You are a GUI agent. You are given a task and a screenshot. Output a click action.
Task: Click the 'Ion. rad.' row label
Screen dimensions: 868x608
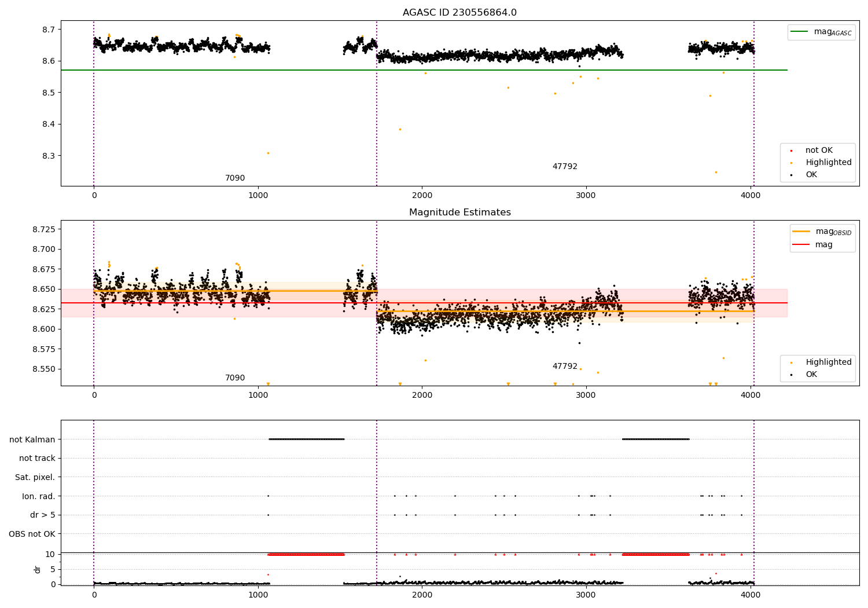39,496
